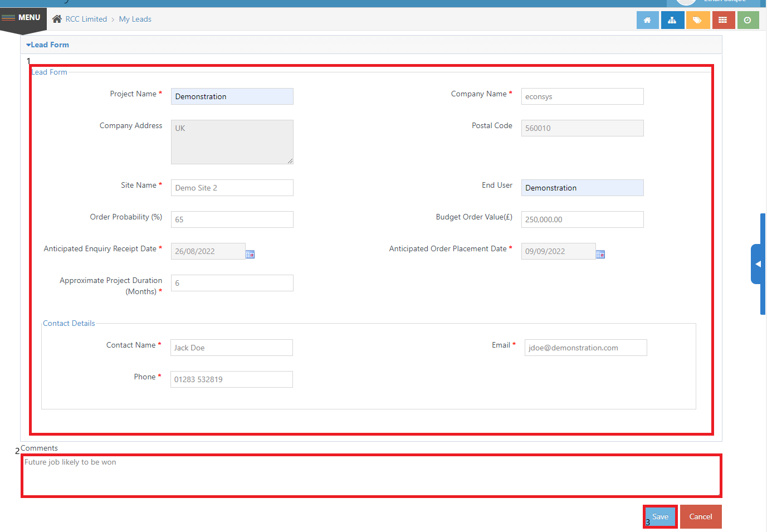
Task: Click the Contact Name field
Action: coord(231,348)
